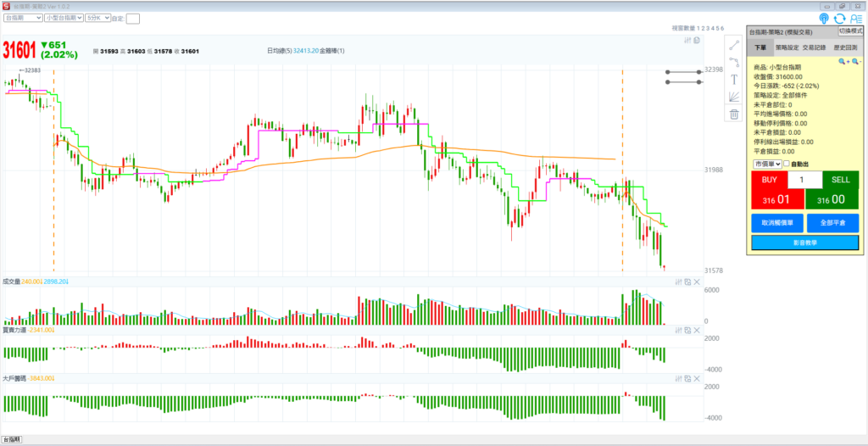Open the 市價單 order type dropdown
Screen dimensions: 868x446
pos(766,164)
